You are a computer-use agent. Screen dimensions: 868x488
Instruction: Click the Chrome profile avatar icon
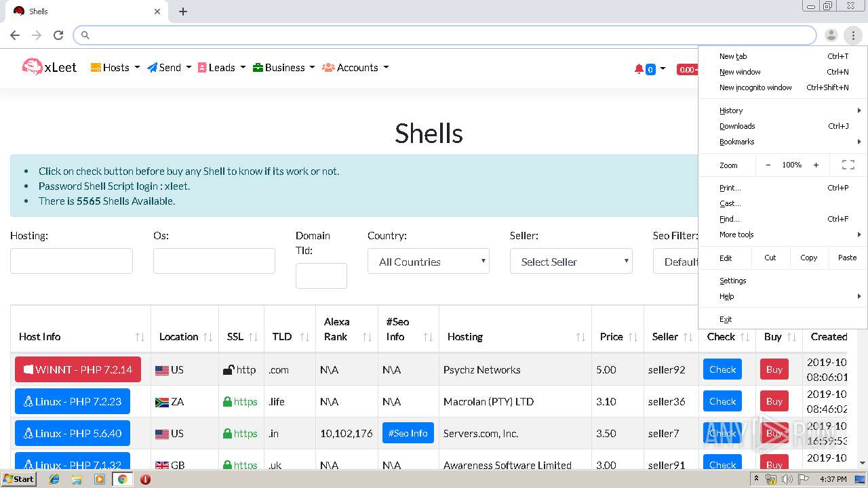coord(831,35)
